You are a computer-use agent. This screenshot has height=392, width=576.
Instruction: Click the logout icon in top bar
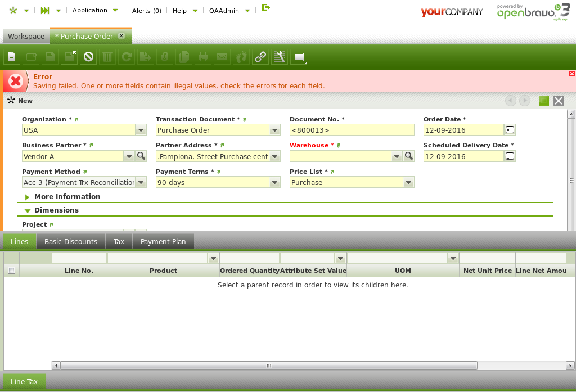266,8
